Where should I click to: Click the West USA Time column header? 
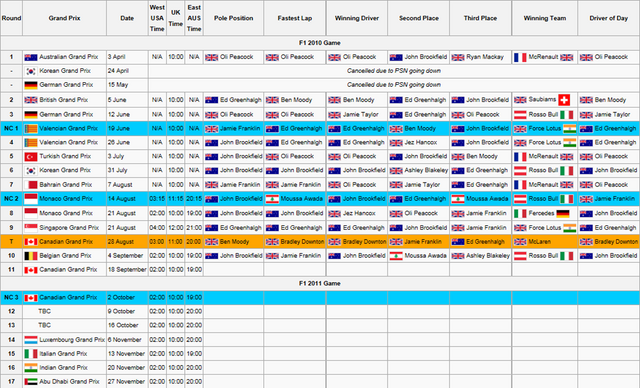click(x=157, y=18)
